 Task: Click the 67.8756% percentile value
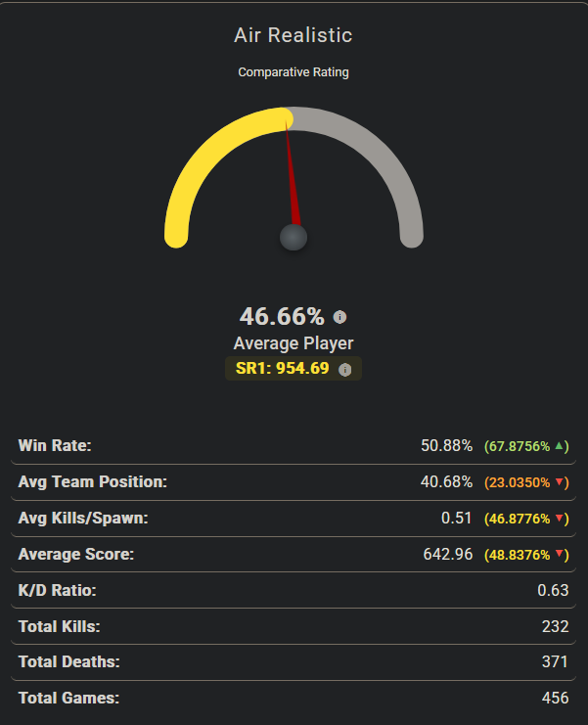[x=517, y=446]
